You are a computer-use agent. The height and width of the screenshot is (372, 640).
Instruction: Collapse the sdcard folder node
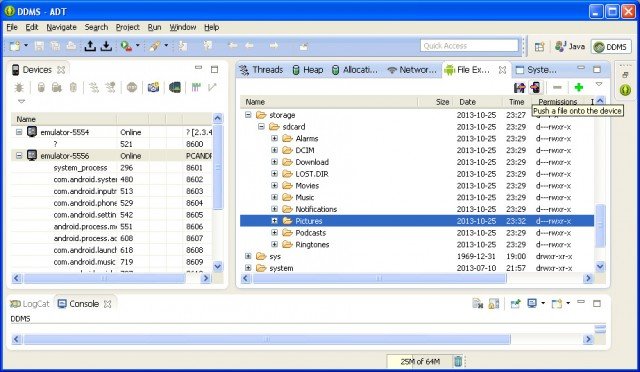[261, 127]
